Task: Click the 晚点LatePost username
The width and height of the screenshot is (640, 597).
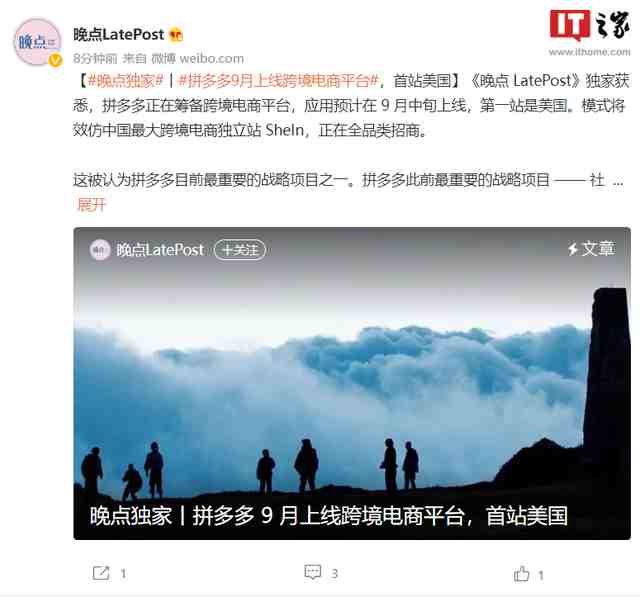Action: point(119,35)
